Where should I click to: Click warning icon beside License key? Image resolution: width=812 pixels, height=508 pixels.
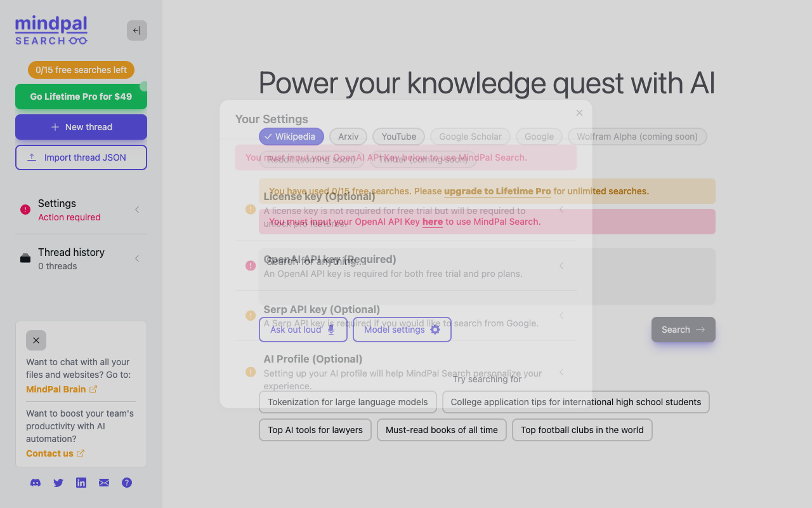pos(251,209)
